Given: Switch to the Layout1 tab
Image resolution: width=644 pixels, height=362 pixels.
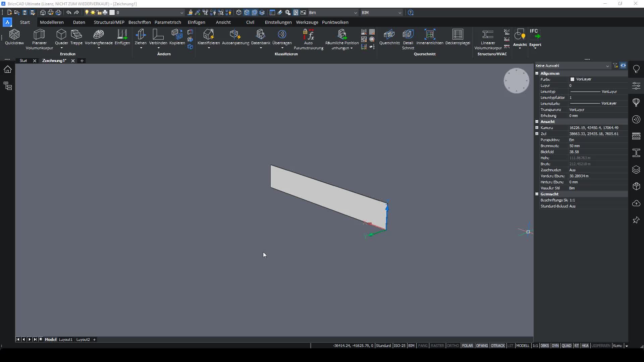Looking at the screenshot, I should pos(65,340).
